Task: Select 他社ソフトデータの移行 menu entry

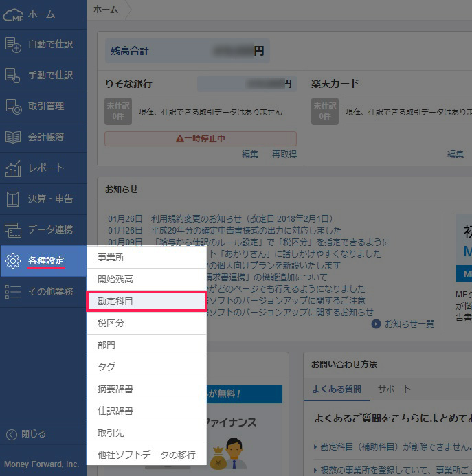Action: click(x=146, y=455)
